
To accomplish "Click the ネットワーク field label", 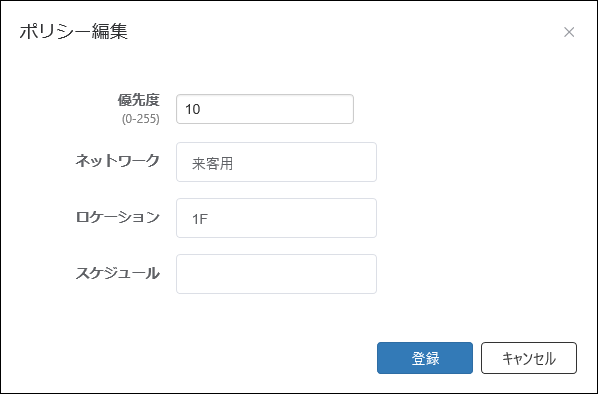I will click(117, 161).
